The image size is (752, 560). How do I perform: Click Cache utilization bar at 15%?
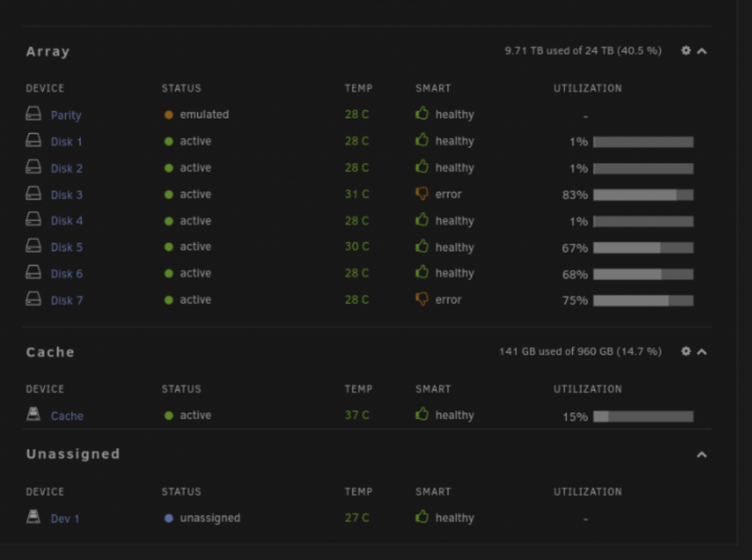coord(643,416)
